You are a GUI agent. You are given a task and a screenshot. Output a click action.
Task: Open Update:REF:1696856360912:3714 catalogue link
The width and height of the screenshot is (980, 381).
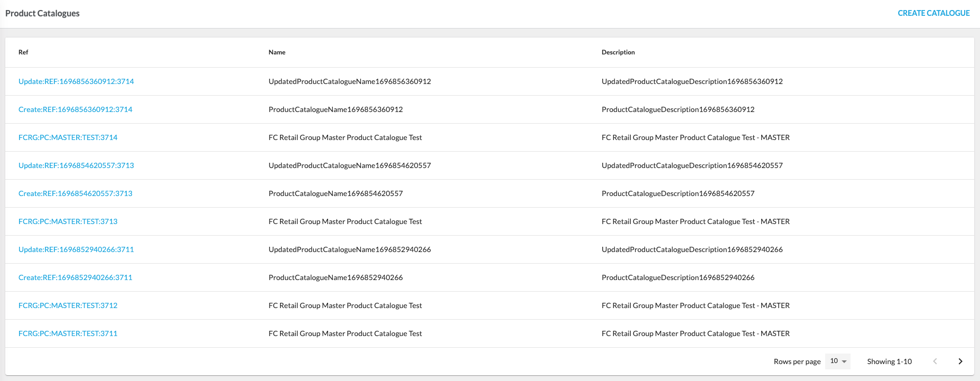click(76, 81)
